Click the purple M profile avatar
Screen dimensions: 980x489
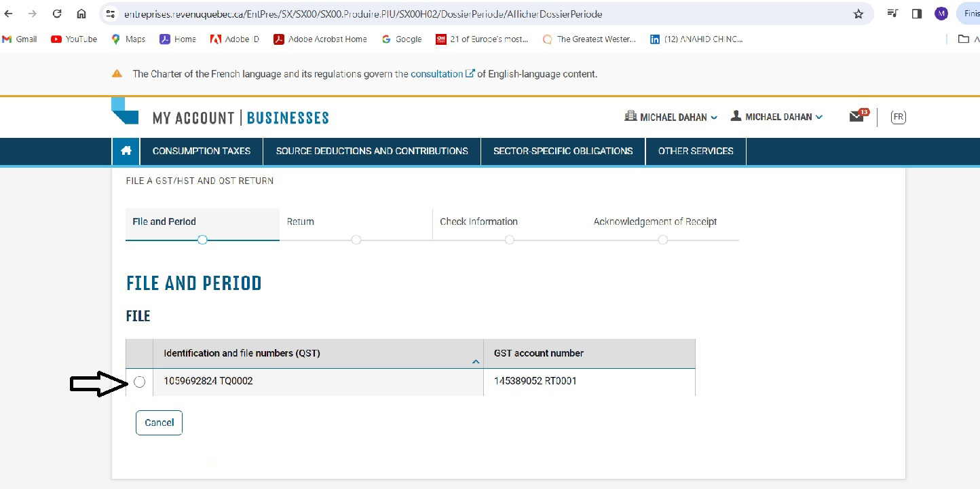point(941,14)
